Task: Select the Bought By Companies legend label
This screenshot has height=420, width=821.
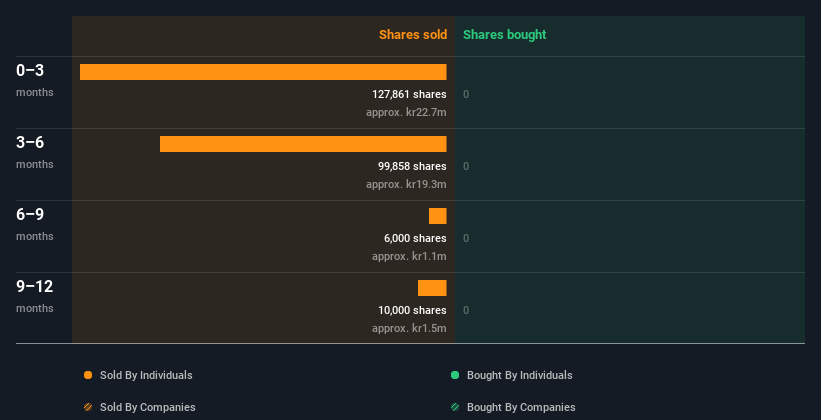Action: pos(521,407)
